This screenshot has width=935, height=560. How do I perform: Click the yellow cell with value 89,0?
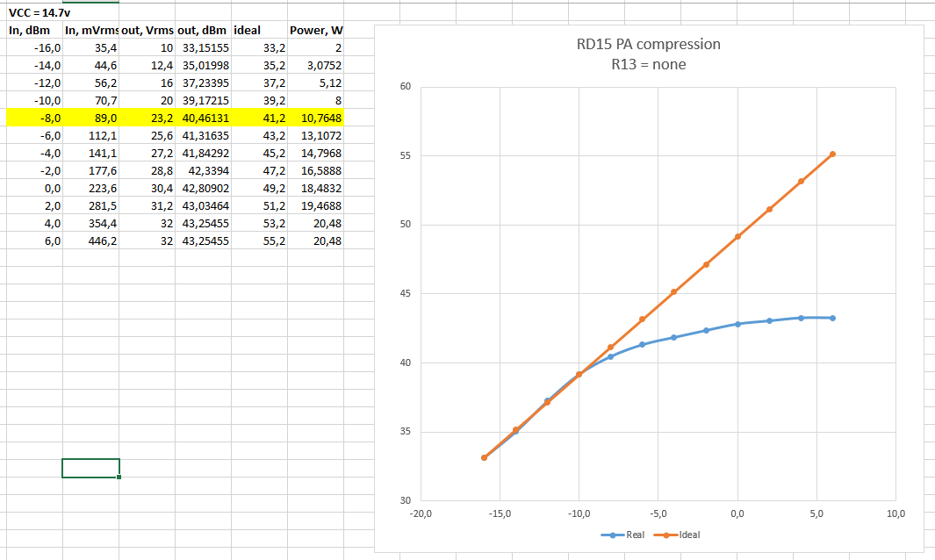click(91, 118)
